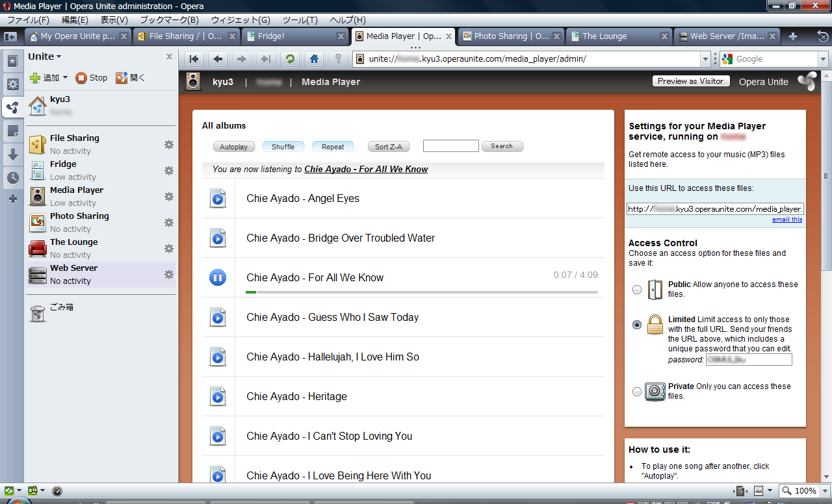The image size is (832, 504).
Task: Rewind to first page in history
Action: click(x=194, y=59)
